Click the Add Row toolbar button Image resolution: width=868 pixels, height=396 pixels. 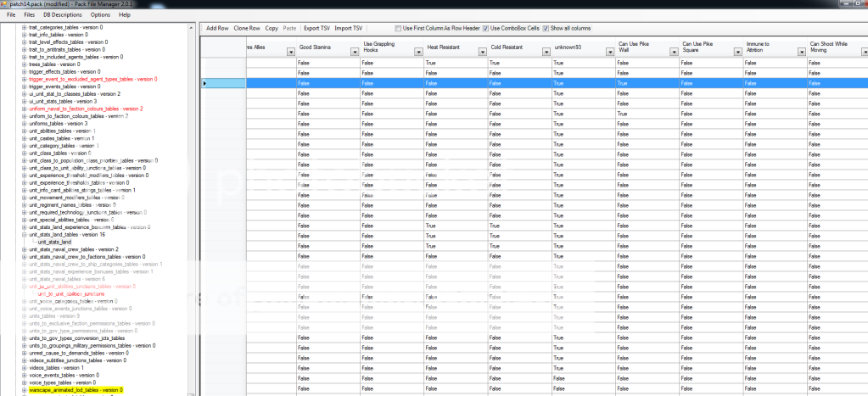217,28
